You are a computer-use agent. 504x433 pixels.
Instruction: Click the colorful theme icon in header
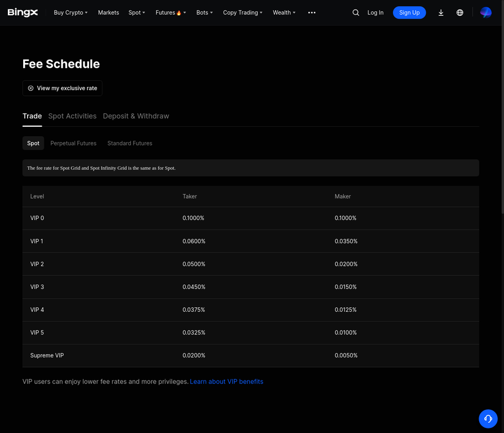point(485,12)
